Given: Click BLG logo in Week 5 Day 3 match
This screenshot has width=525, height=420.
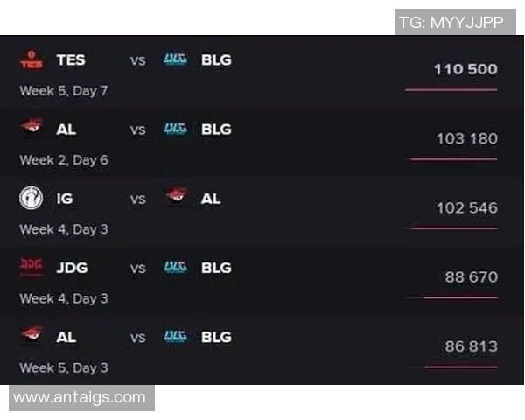Looking at the screenshot, I should (176, 336).
